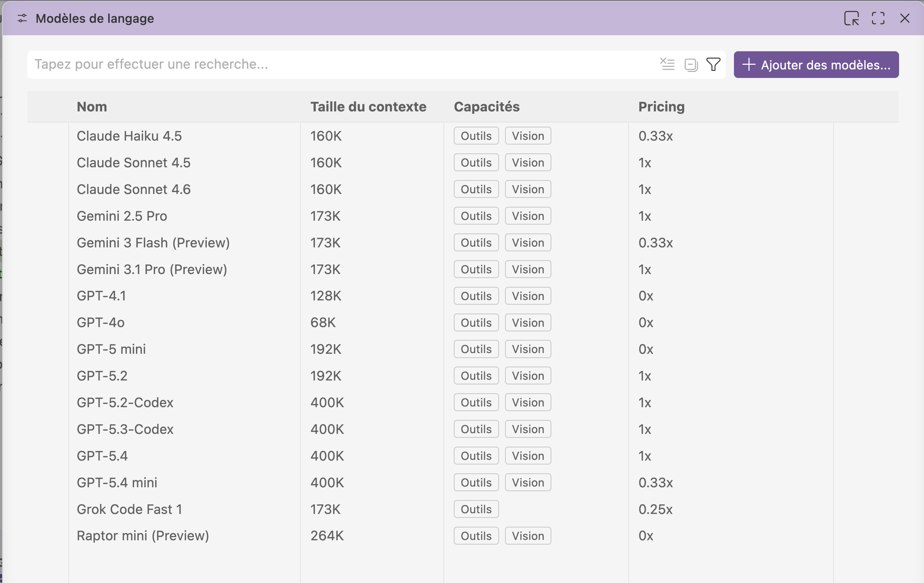Click the 0x pricing for GPT-5 mini
Viewport: 924px width, 583px height.
coord(646,349)
